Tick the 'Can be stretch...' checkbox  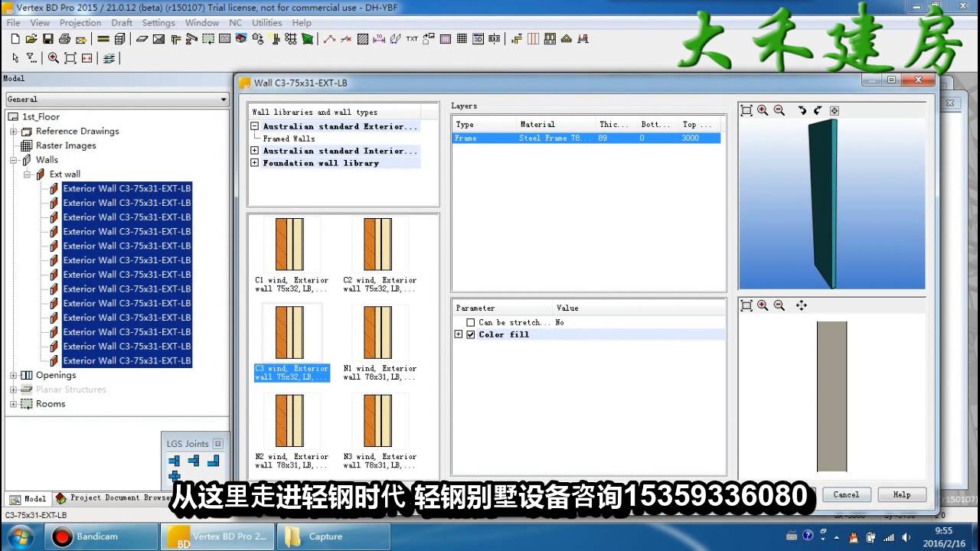pyautogui.click(x=471, y=323)
